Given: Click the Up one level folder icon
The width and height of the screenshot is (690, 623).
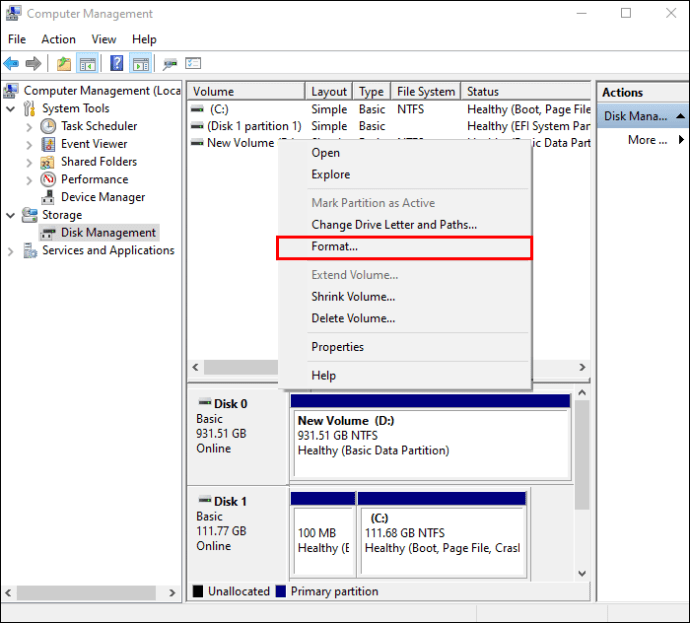Looking at the screenshot, I should click(64, 64).
